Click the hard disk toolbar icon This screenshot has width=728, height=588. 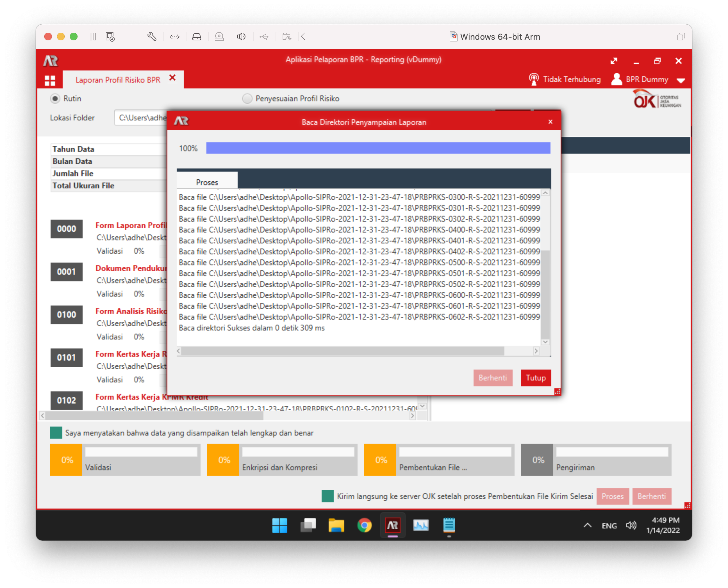[197, 37]
